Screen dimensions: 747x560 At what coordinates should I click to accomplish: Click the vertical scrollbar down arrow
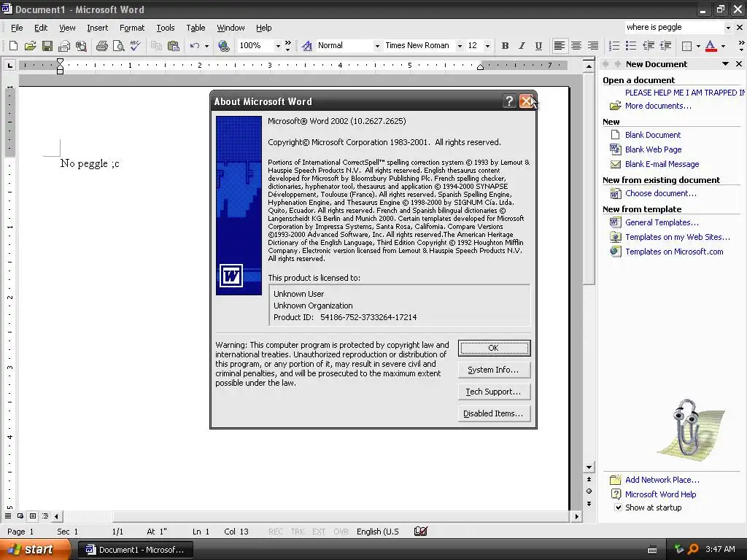click(x=589, y=467)
